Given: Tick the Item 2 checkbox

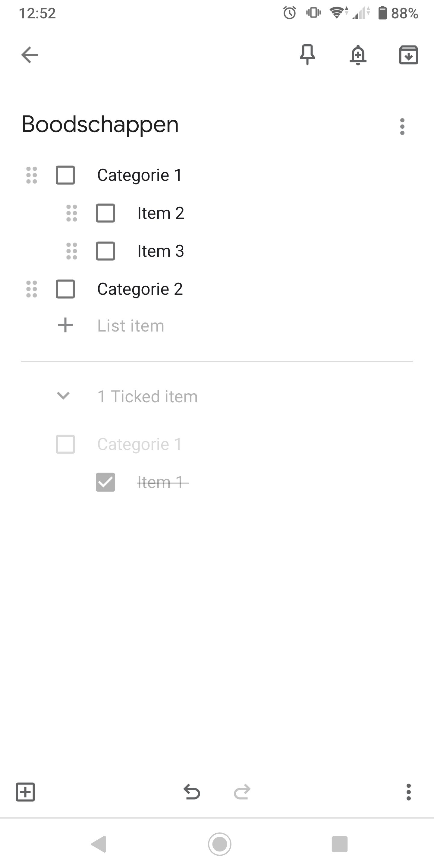Looking at the screenshot, I should click(105, 213).
